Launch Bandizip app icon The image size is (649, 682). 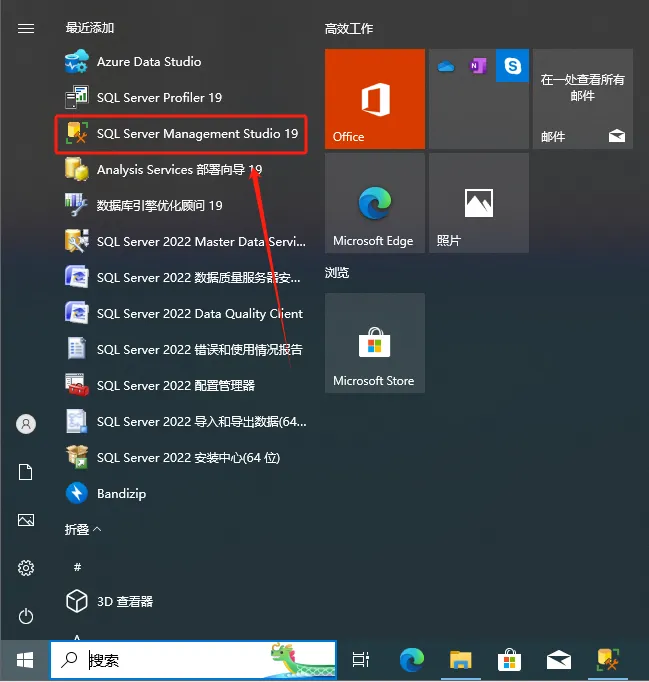77,493
